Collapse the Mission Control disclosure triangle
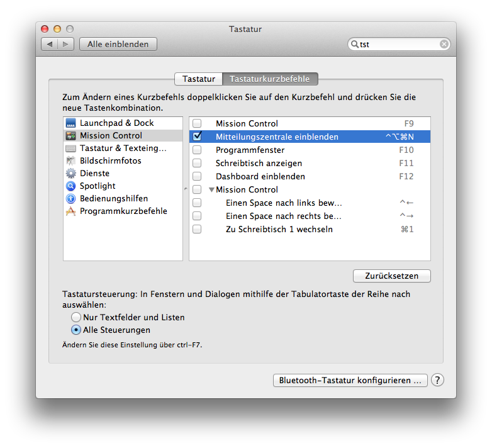 coord(212,189)
